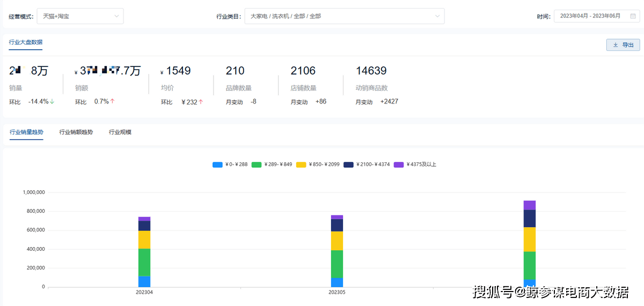Click the 品牌数量 value 210

(x=235, y=71)
